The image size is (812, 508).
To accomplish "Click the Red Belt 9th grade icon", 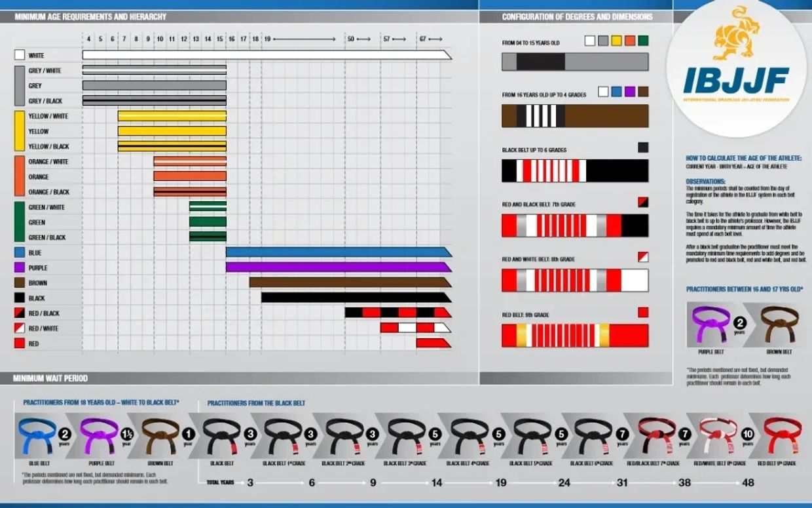I will (x=782, y=436).
